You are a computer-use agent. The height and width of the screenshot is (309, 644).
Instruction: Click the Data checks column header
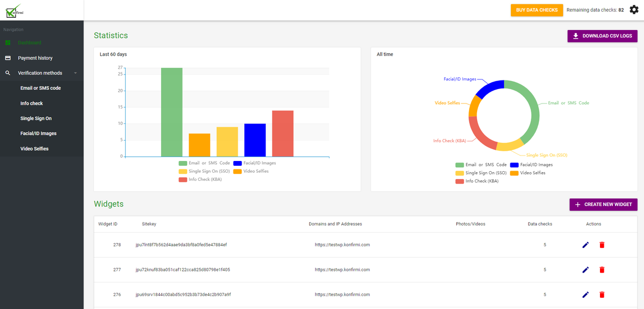[x=540, y=224]
